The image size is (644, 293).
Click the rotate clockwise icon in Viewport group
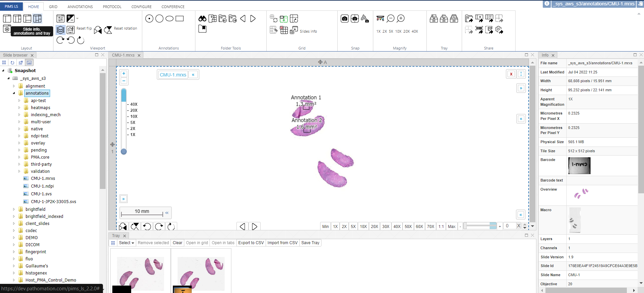60,40
